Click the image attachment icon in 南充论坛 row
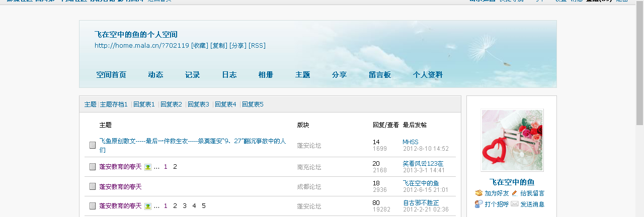Viewport: 644px width, 217px height. tap(148, 167)
